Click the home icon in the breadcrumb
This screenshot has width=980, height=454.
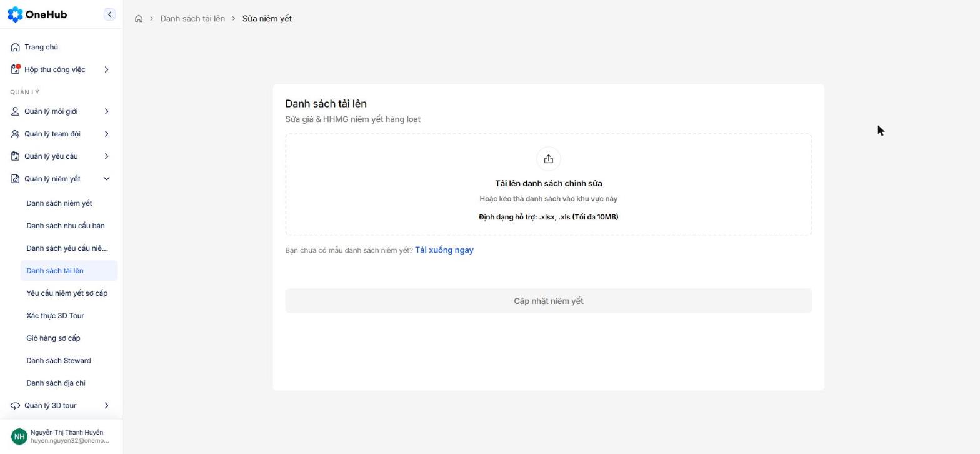pos(139,19)
